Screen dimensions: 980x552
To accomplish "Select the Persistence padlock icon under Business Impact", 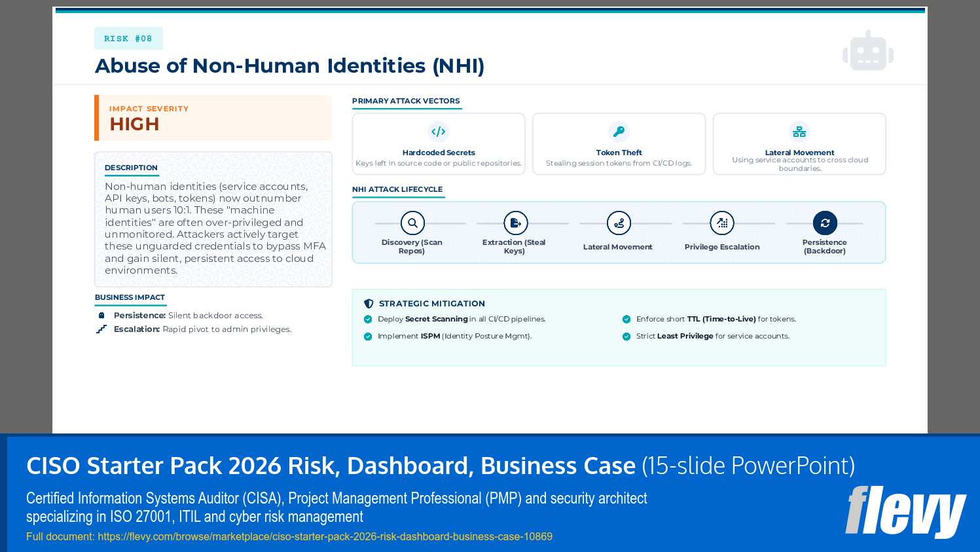I will tap(101, 315).
